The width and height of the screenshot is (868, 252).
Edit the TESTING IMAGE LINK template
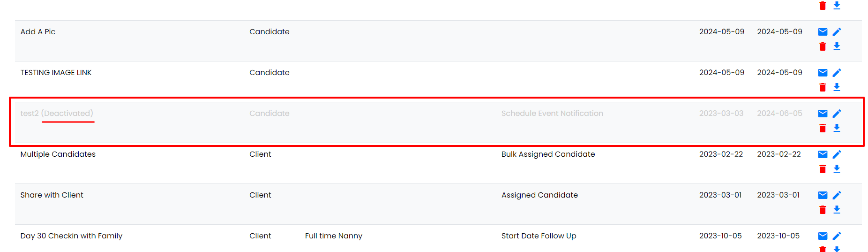(x=837, y=73)
